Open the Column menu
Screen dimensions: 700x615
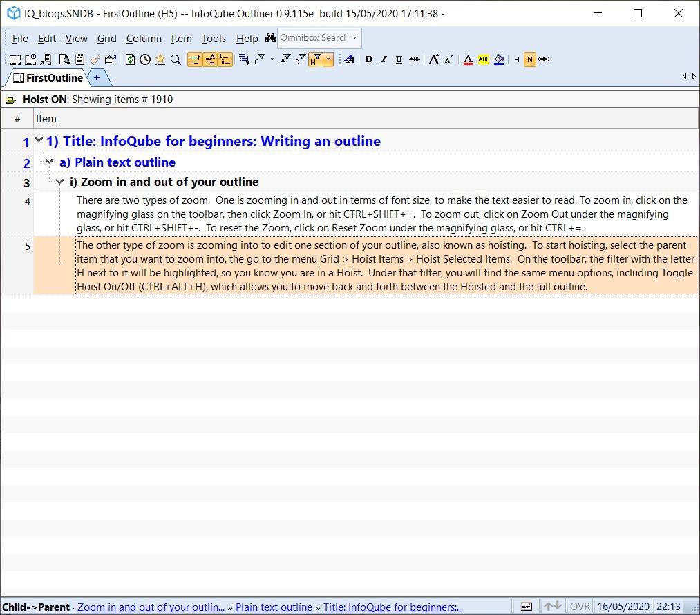144,39
